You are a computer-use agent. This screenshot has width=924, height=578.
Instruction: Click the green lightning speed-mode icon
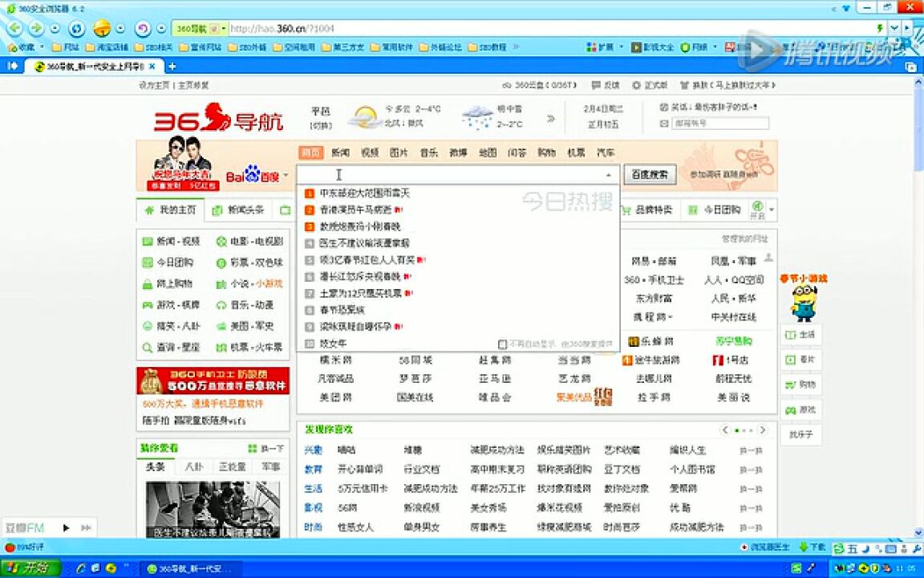coord(879,28)
